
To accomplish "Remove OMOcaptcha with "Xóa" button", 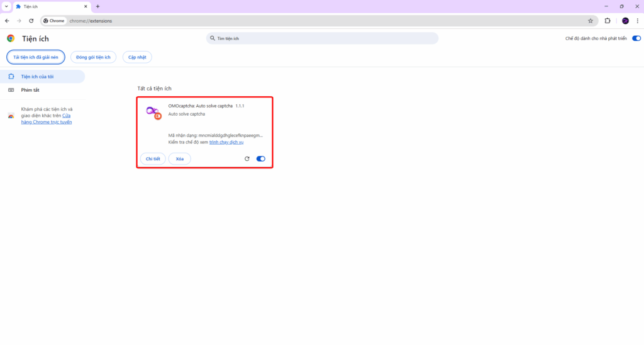I will click(179, 159).
